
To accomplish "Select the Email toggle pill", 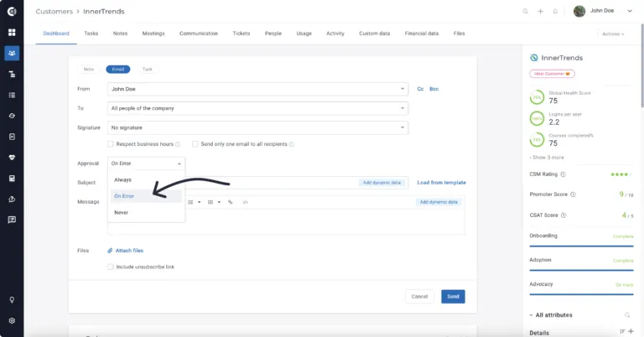I will pyautogui.click(x=118, y=70).
